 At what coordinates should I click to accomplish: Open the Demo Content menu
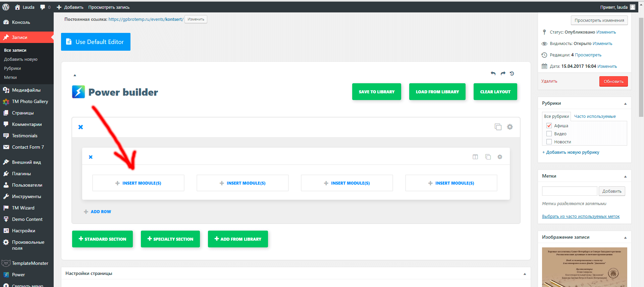pyautogui.click(x=27, y=219)
